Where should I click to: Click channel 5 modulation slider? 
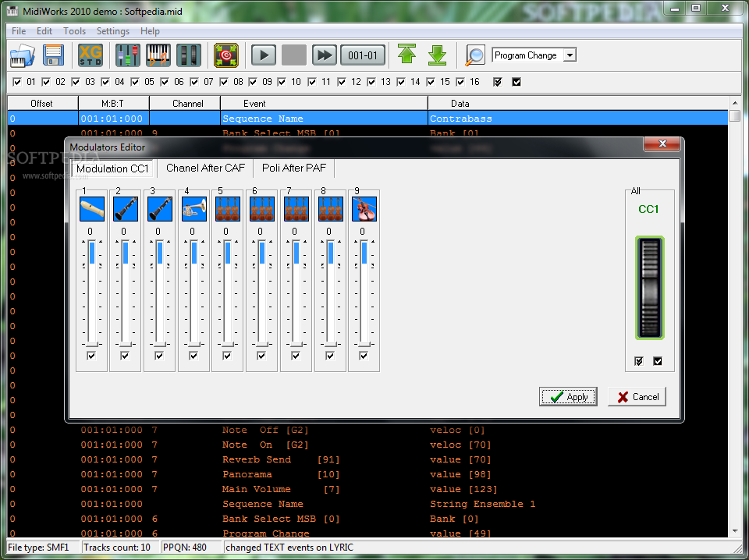228,292
